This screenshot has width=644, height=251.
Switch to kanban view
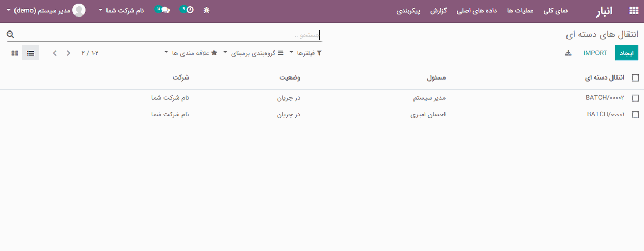click(x=14, y=53)
